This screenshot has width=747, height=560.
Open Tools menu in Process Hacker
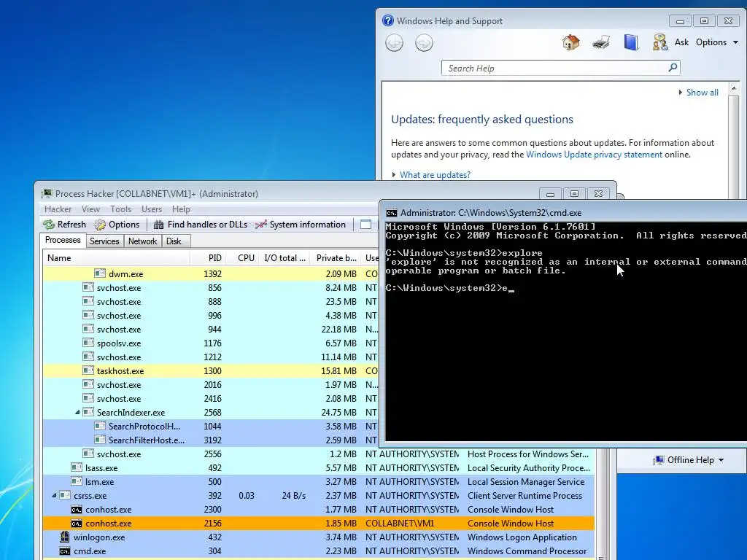pyautogui.click(x=120, y=209)
